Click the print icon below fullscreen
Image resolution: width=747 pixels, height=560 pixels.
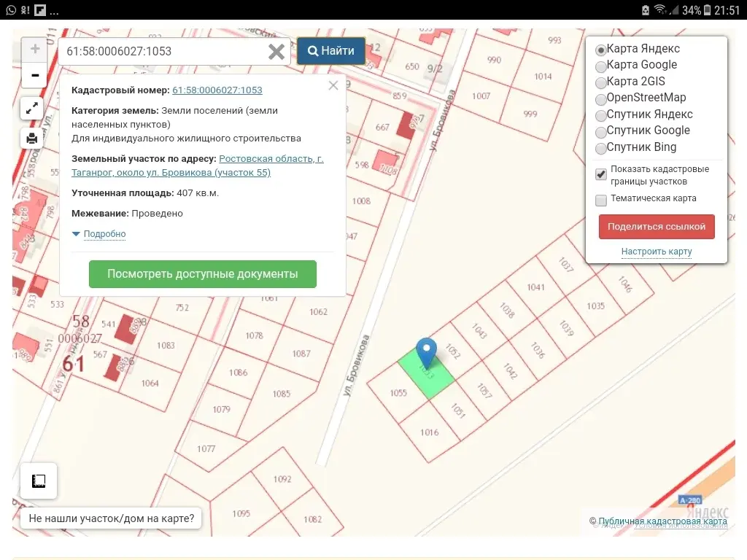[31, 139]
